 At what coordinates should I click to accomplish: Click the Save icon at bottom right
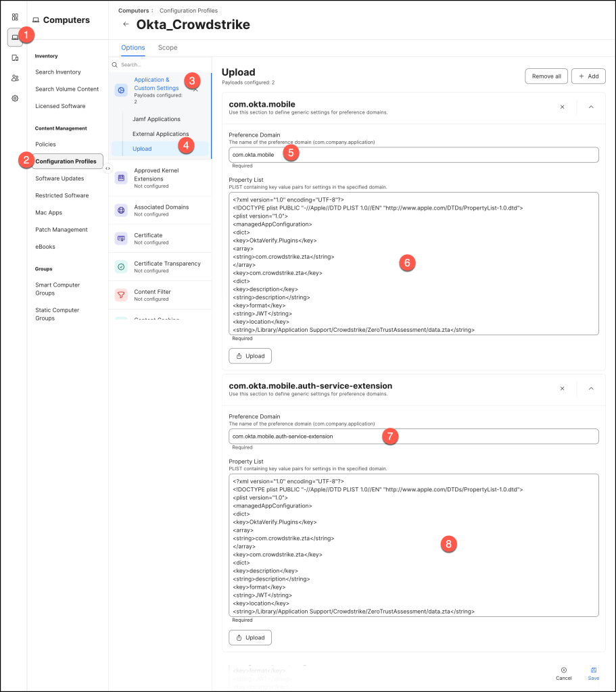click(x=593, y=670)
